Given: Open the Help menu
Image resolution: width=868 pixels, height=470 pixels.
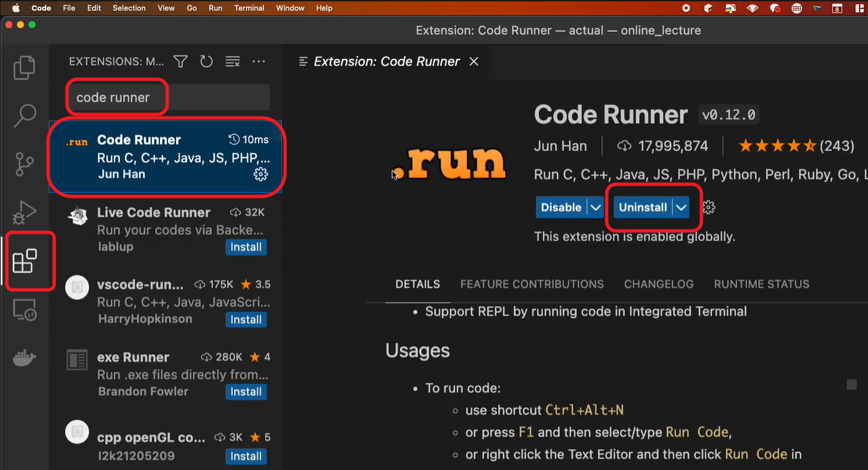Looking at the screenshot, I should pos(324,8).
